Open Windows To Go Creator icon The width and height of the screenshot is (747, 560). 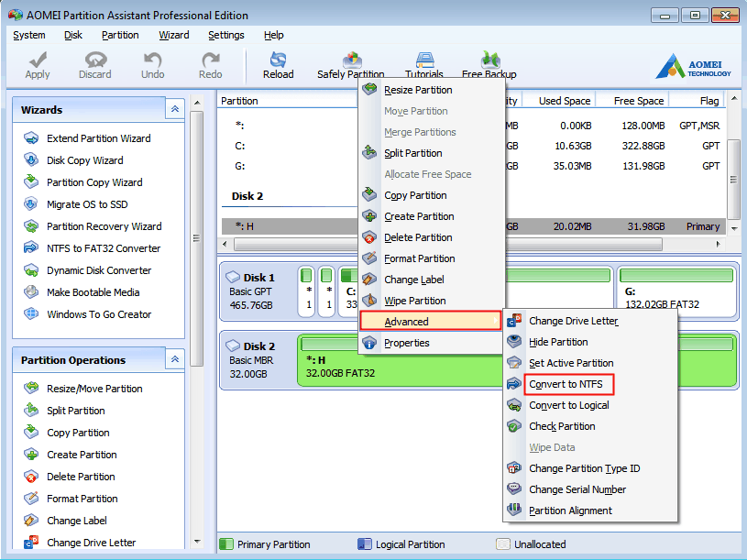pyautogui.click(x=31, y=314)
